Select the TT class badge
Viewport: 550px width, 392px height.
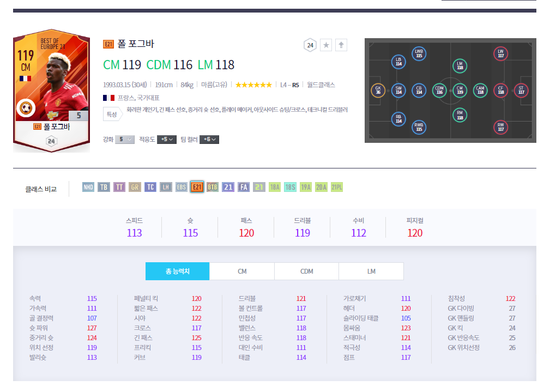[119, 187]
